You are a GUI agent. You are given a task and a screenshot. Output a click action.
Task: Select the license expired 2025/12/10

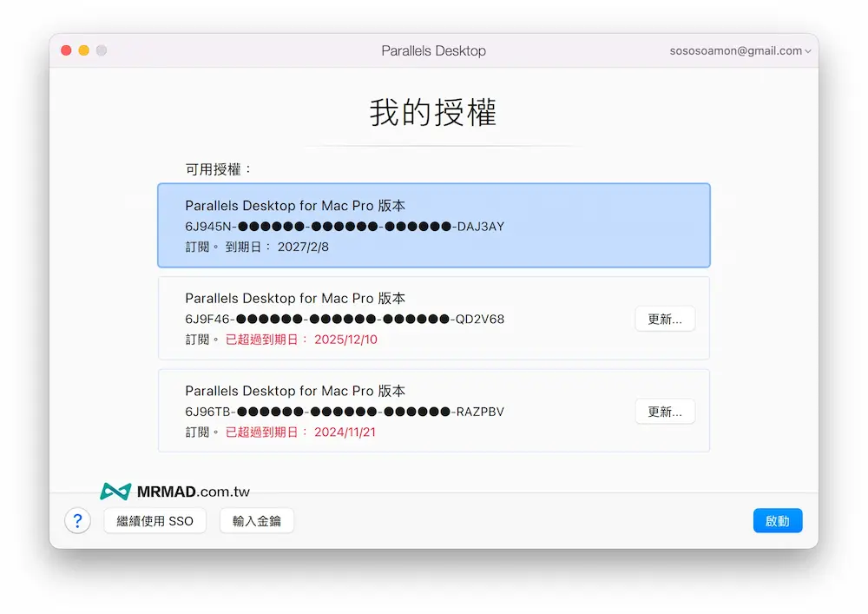[x=391, y=318]
